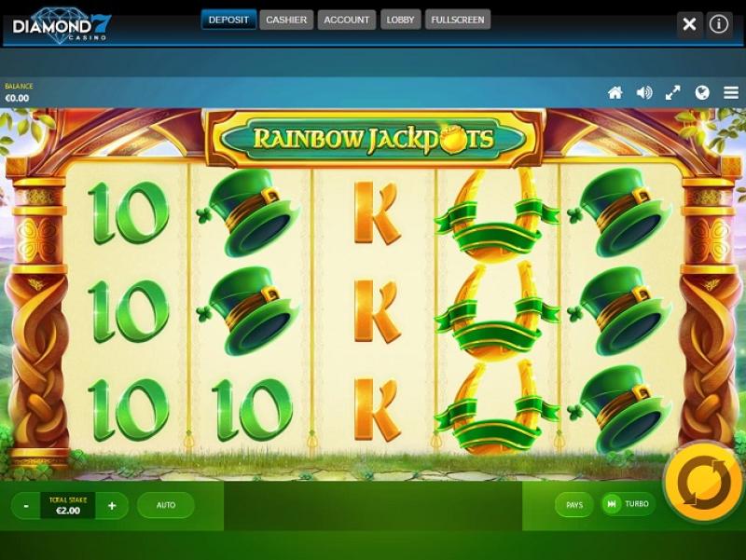
Task: Click the home icon in game toolbar
Action: point(615,92)
